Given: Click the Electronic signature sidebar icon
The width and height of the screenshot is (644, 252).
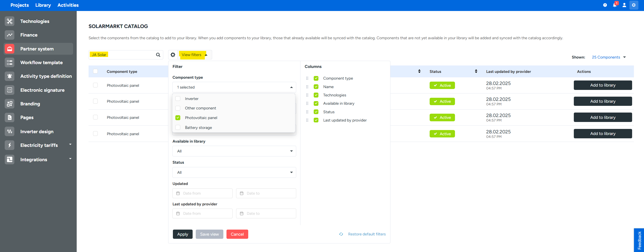Looking at the screenshot, I should [x=9, y=90].
